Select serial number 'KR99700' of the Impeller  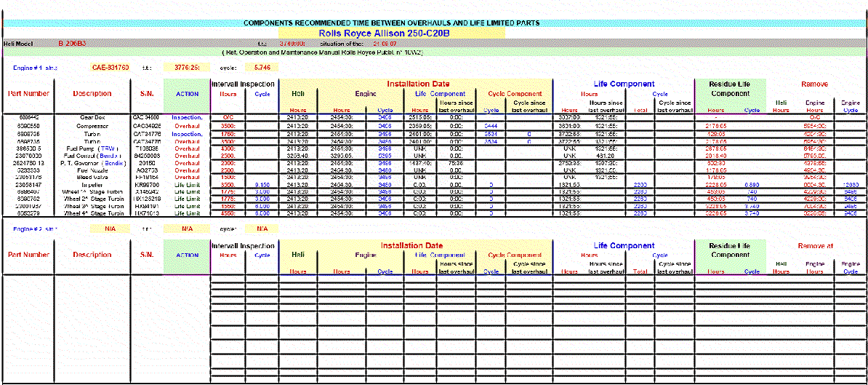pos(147,183)
